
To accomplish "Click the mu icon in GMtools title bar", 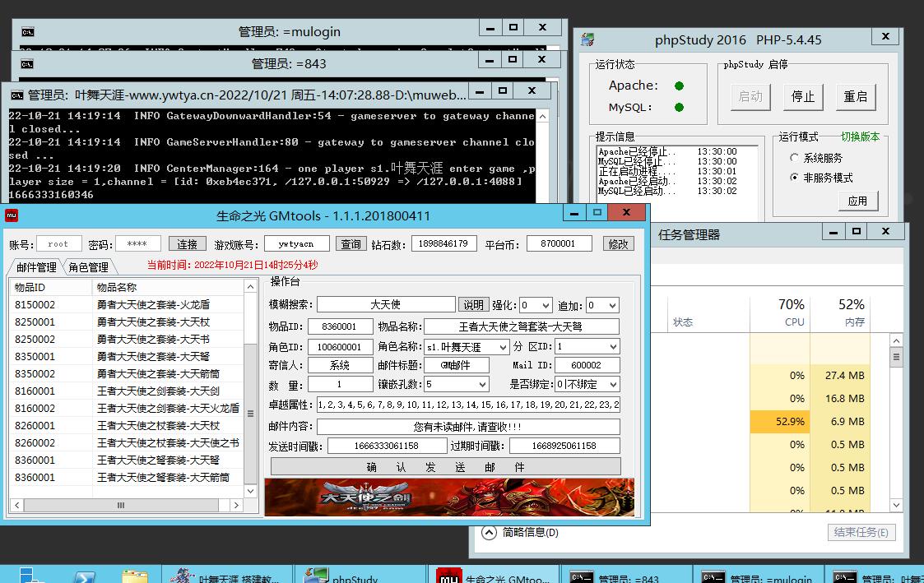I will (12, 215).
